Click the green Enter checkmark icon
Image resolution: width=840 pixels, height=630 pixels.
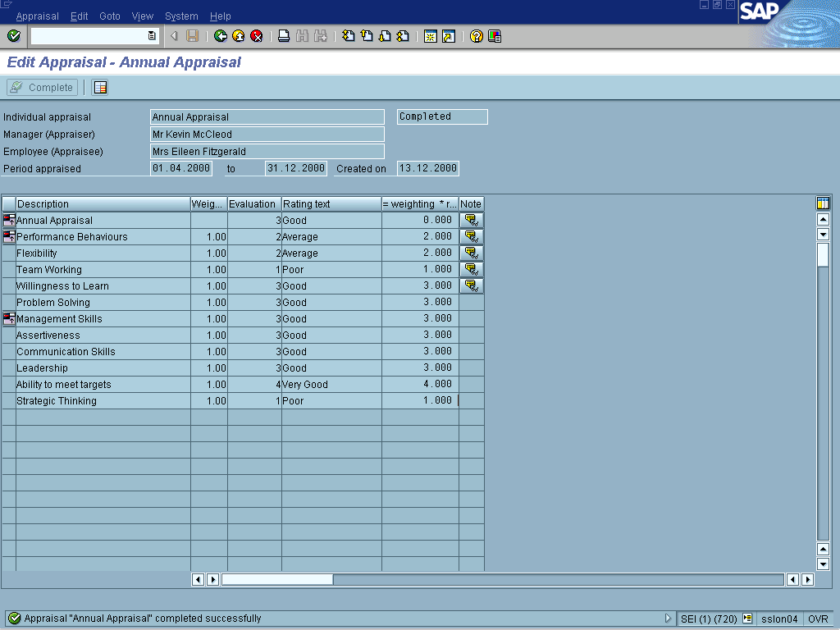pos(14,36)
